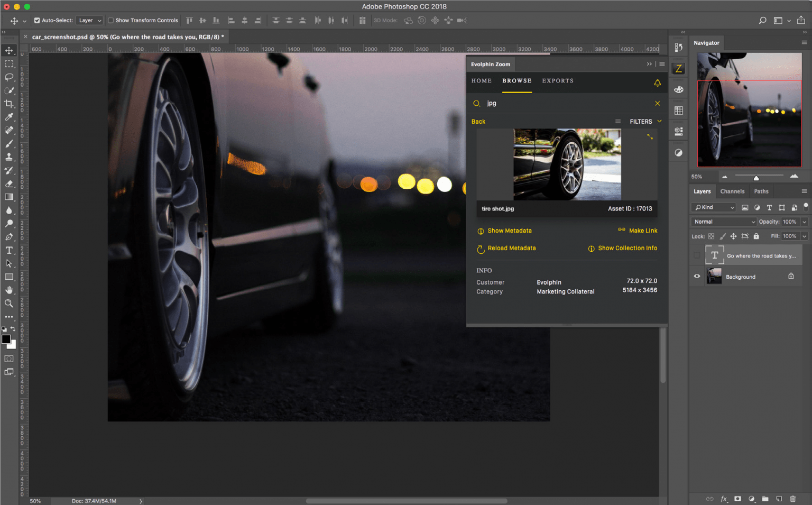Select the Horizontal Type tool
This screenshot has width=812, height=505.
[9, 250]
